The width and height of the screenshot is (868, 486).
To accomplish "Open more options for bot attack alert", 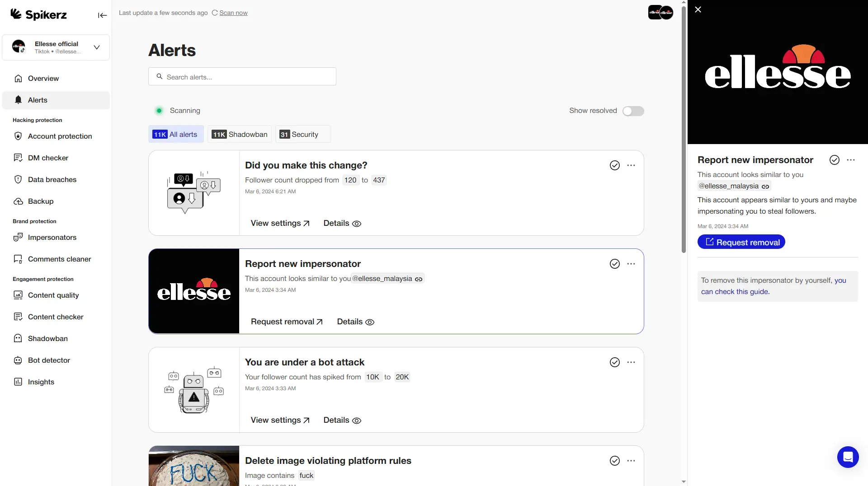I will [x=631, y=363].
